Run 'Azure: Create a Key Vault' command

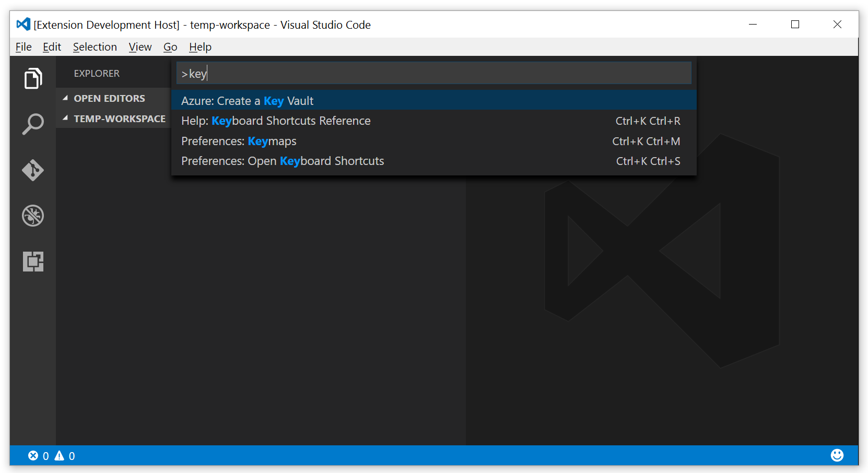pyautogui.click(x=434, y=101)
